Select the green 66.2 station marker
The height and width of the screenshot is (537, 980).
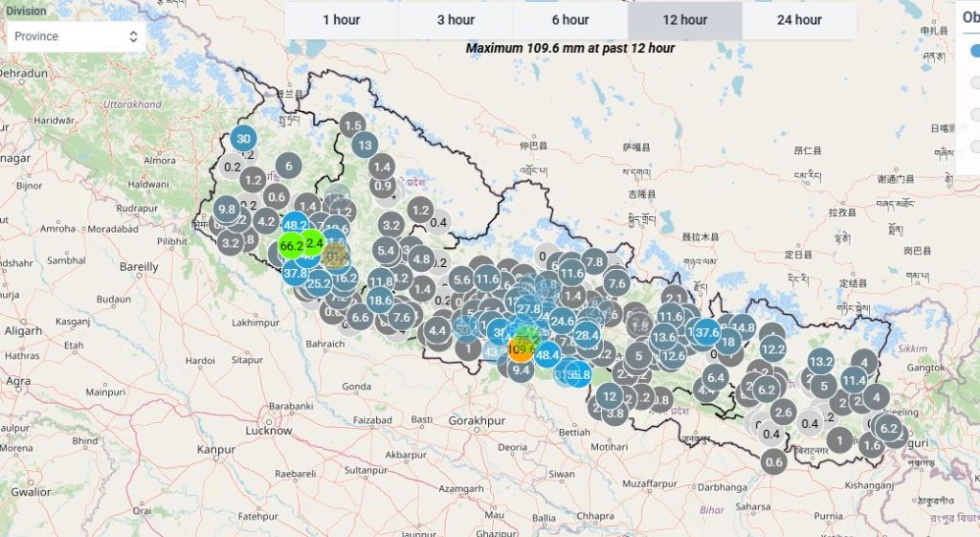tap(291, 246)
